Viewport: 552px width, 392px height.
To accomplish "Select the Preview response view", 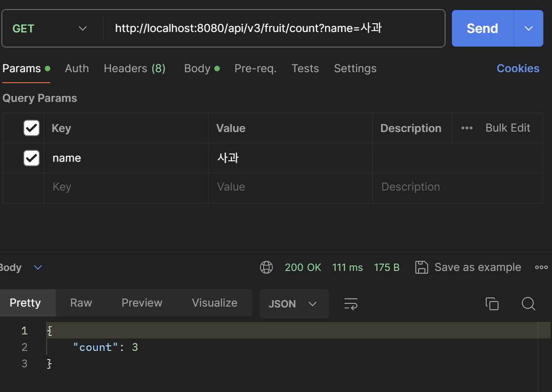I will click(142, 303).
